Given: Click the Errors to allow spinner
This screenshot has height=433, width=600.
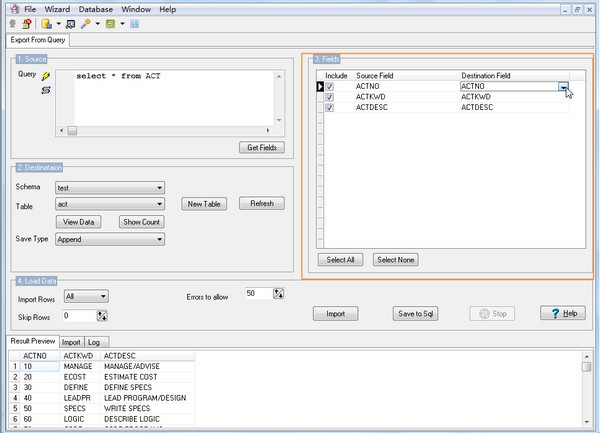Looking at the screenshot, I should pos(279,293).
